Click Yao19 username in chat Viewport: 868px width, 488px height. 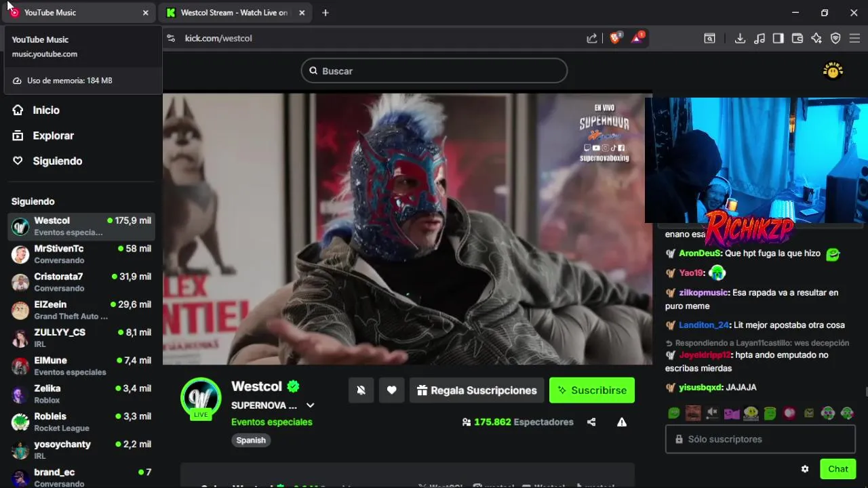pos(691,273)
